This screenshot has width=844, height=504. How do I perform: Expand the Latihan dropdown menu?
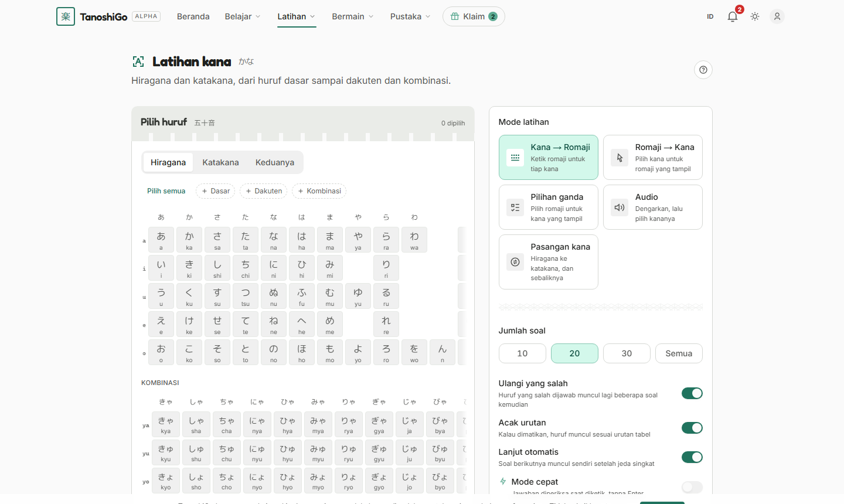pos(297,16)
